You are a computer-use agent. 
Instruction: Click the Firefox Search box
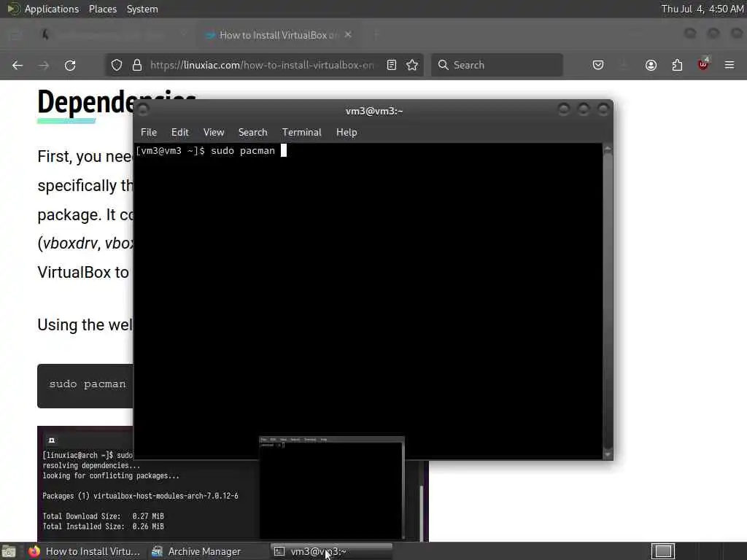point(497,65)
